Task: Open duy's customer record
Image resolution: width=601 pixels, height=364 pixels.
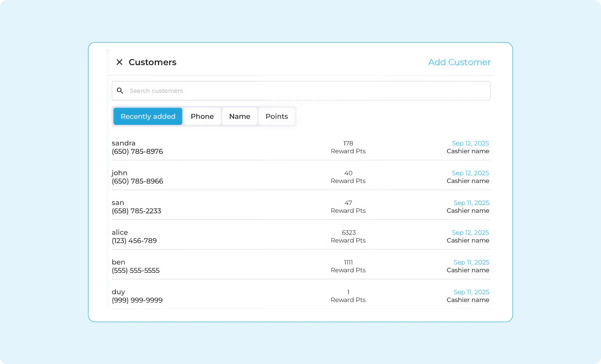Action: click(118, 292)
